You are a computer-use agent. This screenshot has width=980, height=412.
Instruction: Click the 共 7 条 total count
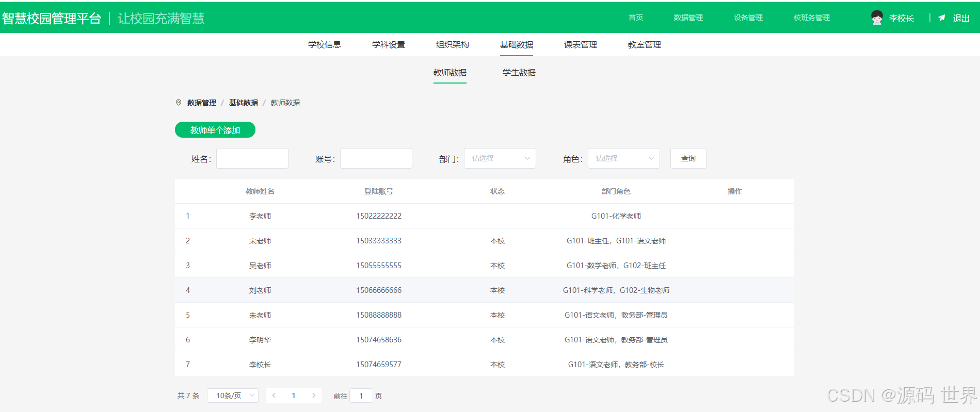188,395
